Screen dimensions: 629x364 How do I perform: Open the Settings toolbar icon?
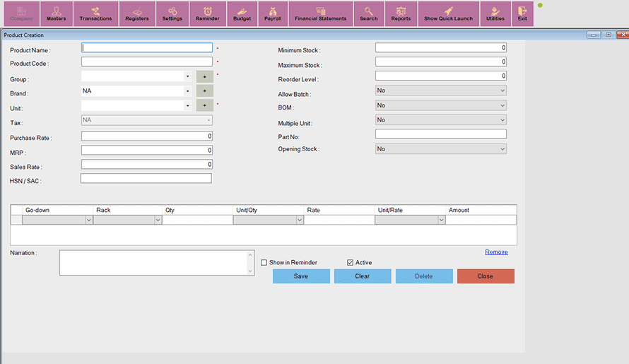tap(172, 13)
